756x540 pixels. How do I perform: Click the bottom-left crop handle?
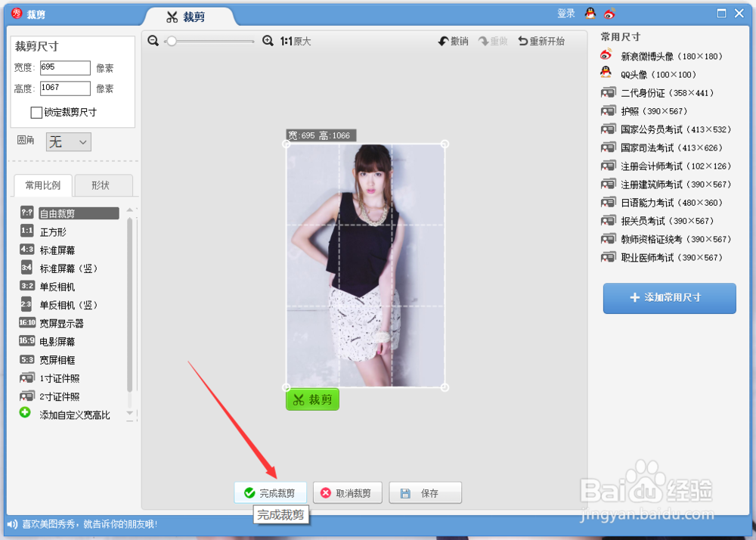click(287, 387)
